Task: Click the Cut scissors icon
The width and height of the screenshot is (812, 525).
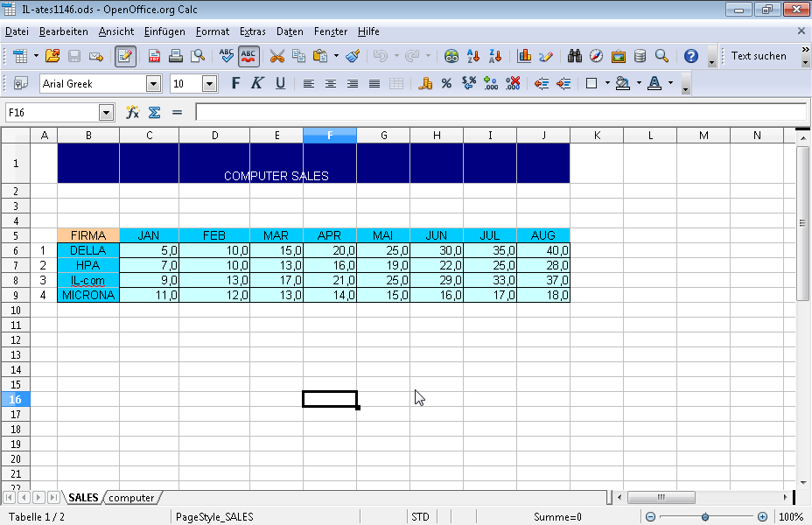Action: coord(277,56)
